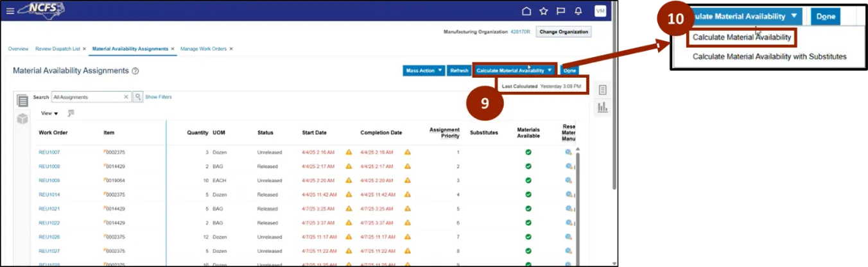Go to Home via house icon
The image size is (868, 267).
(526, 11)
